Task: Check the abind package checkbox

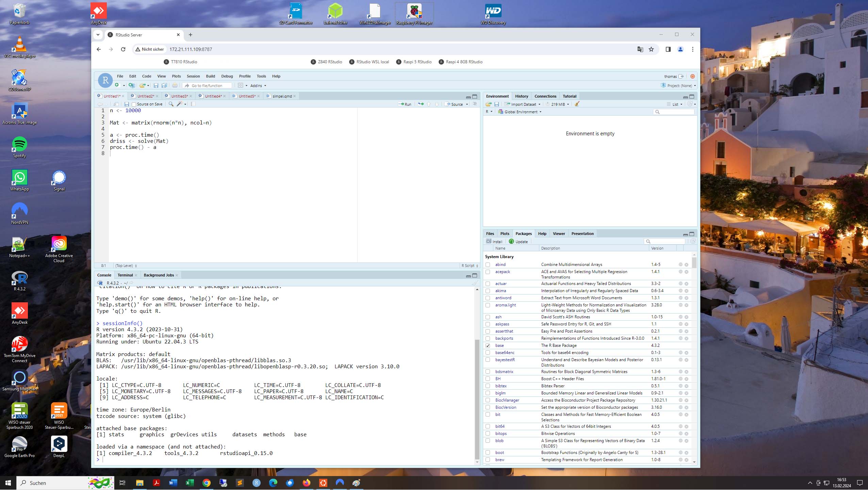Action: 488,265
